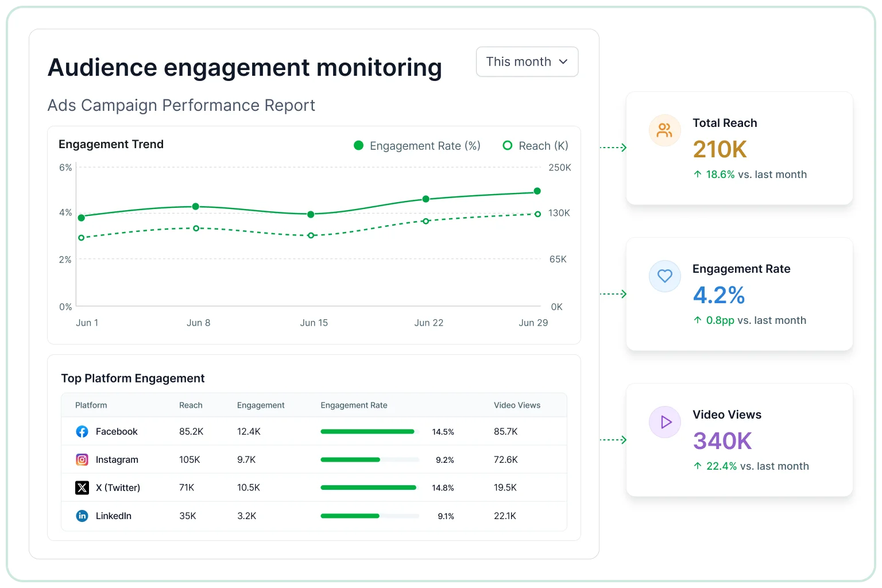Sort by the Video Views column header
This screenshot has width=882, height=588.
tap(517, 405)
